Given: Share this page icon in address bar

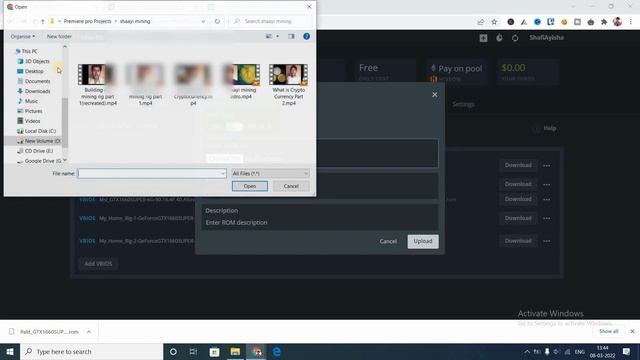Looking at the screenshot, I should tap(480, 22).
